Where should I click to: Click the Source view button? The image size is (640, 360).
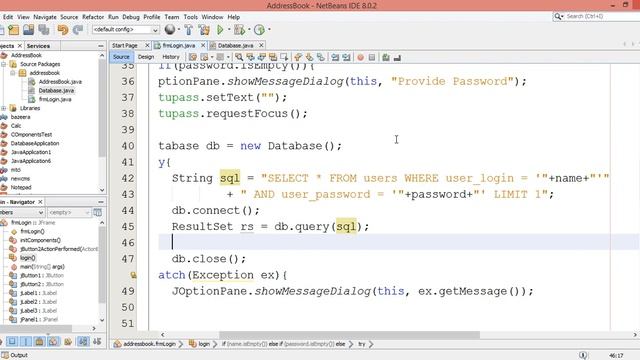[x=121, y=57]
